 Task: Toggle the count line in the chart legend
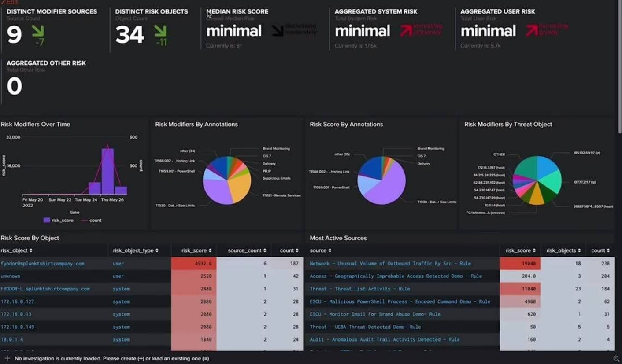pyautogui.click(x=91, y=220)
